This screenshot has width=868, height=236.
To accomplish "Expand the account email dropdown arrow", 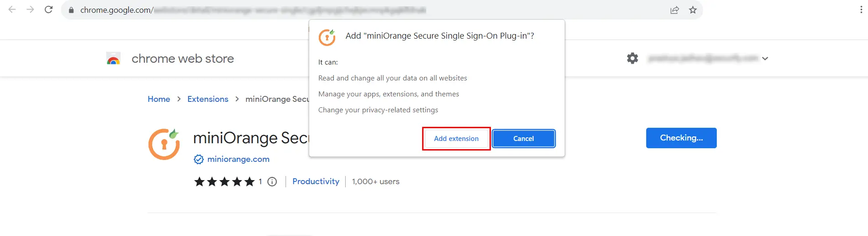I will click(765, 59).
